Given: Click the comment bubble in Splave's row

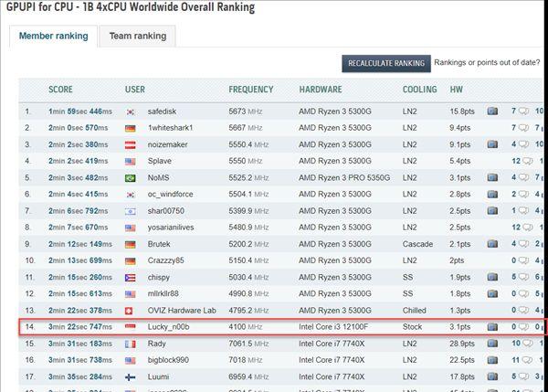Looking at the screenshot, I should click(x=527, y=161).
